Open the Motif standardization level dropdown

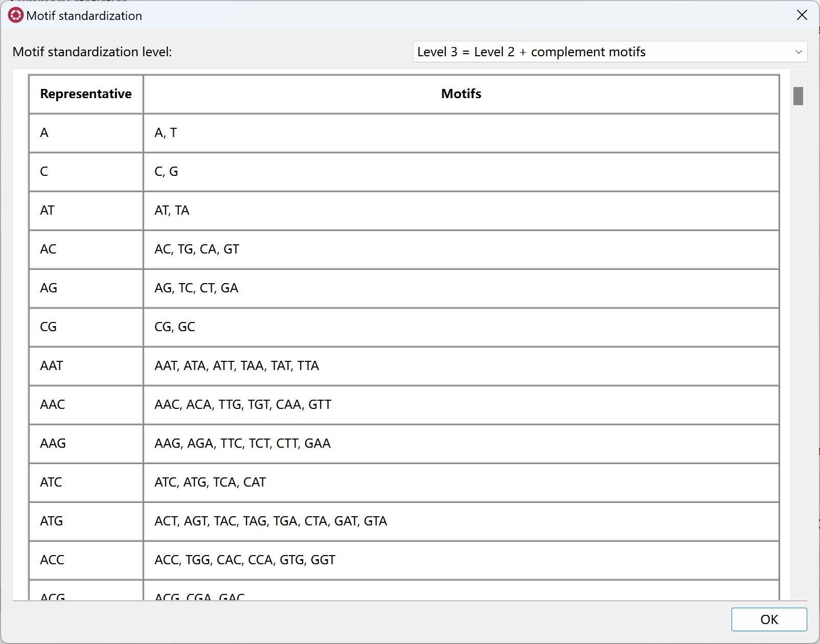[610, 52]
